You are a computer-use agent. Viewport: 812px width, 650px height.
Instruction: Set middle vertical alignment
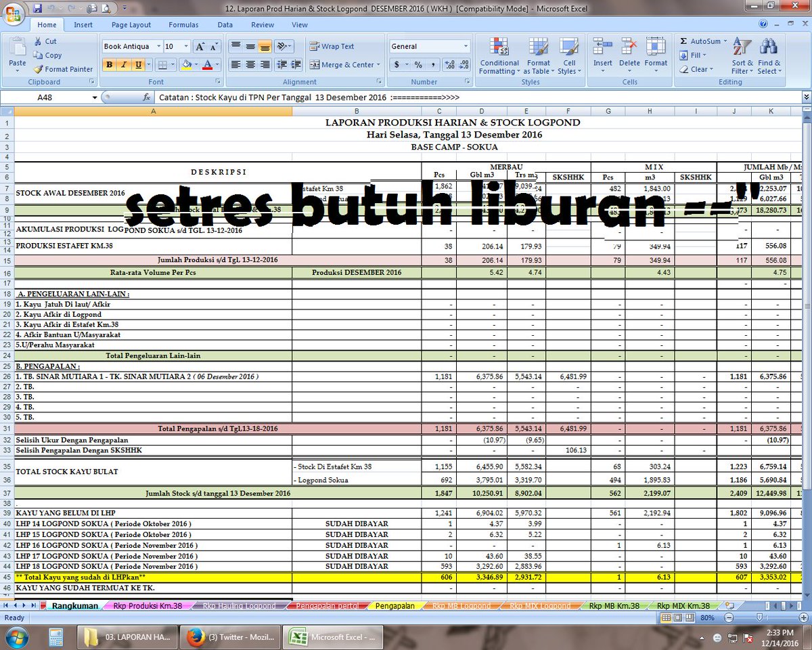click(x=250, y=47)
